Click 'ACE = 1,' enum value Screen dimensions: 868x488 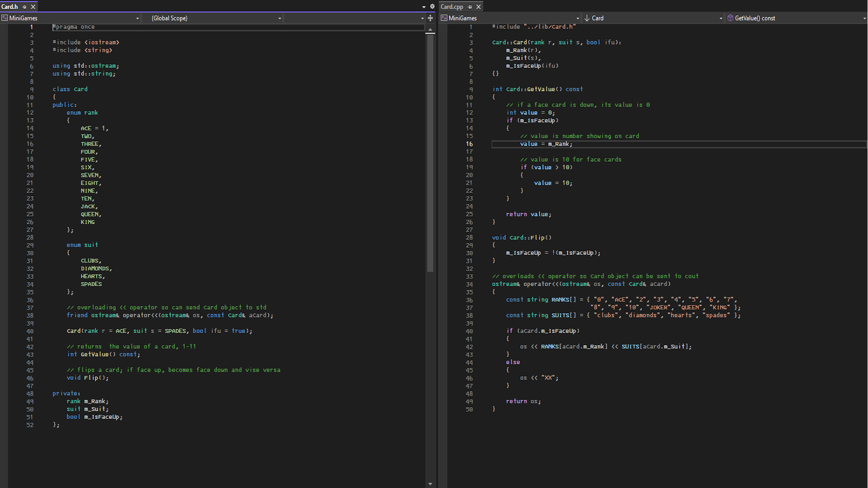pyautogui.click(x=94, y=128)
